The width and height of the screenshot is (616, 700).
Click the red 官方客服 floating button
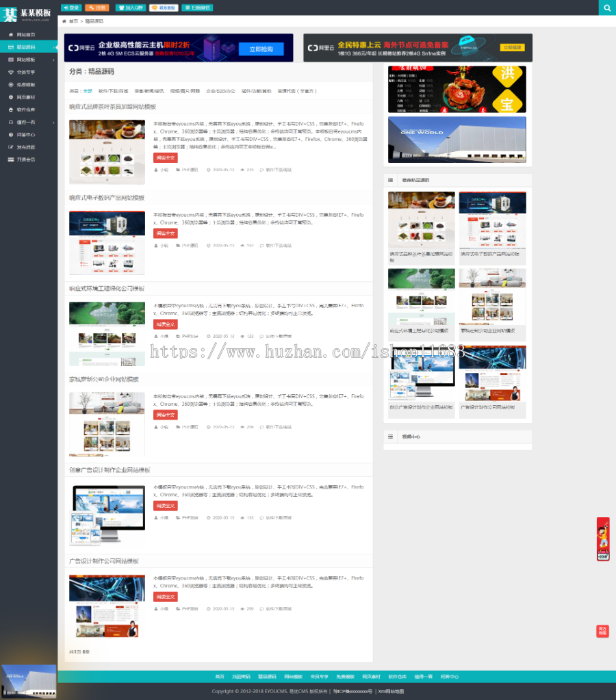coord(602,631)
